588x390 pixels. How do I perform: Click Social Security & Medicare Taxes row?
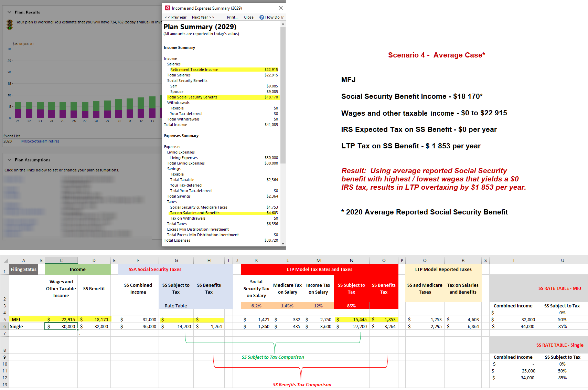pyautogui.click(x=224, y=207)
